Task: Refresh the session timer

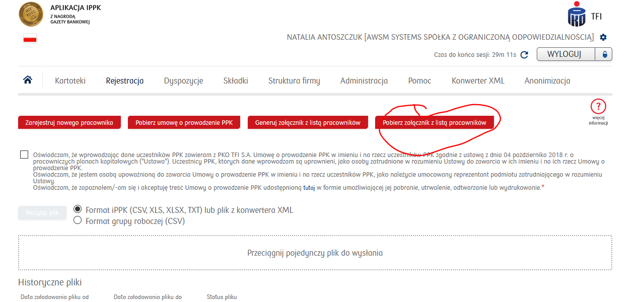Action: click(x=524, y=54)
